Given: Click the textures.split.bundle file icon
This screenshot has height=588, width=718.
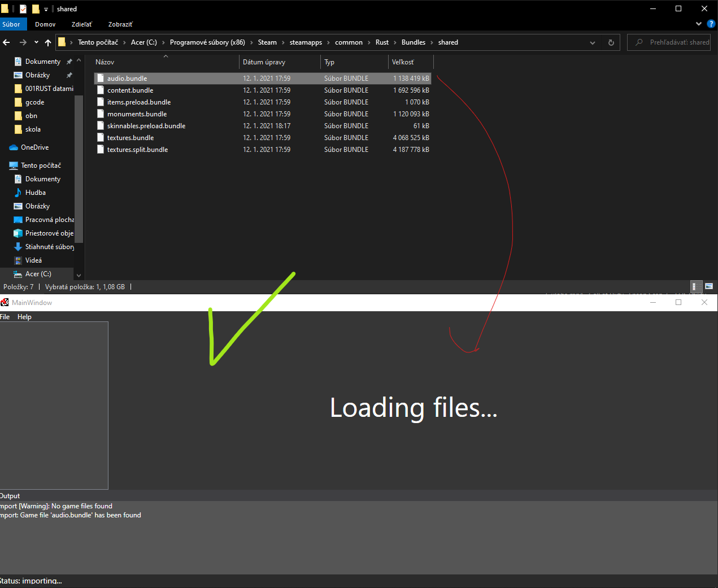Looking at the screenshot, I should [101, 149].
